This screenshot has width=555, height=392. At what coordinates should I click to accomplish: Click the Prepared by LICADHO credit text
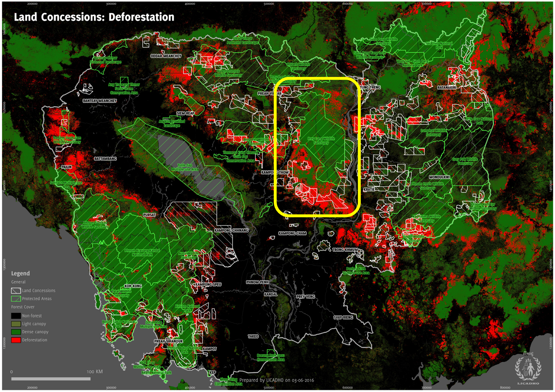click(276, 380)
